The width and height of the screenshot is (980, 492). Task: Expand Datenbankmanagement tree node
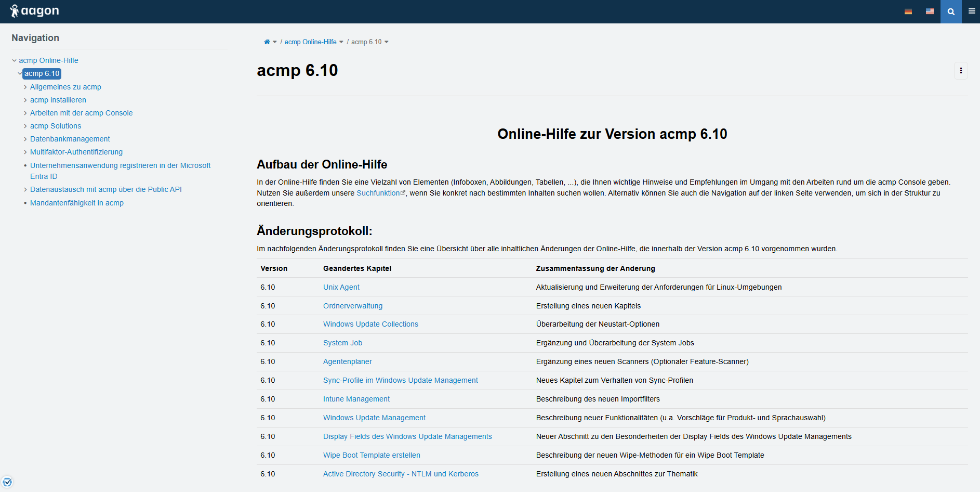pyautogui.click(x=25, y=139)
